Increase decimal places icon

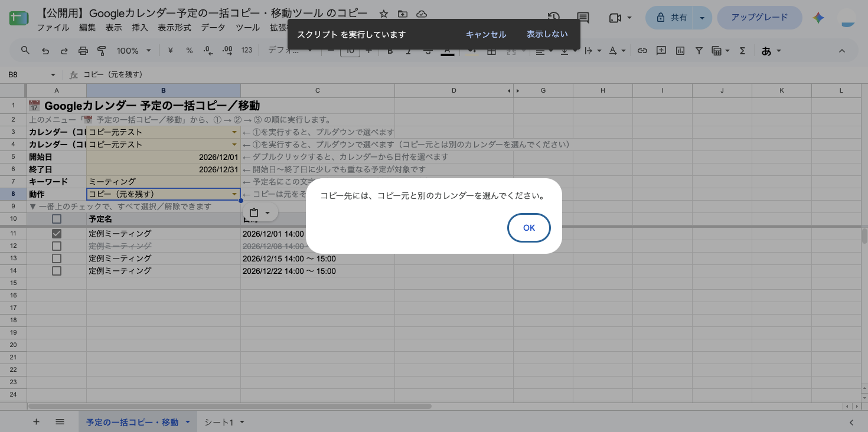click(x=227, y=51)
